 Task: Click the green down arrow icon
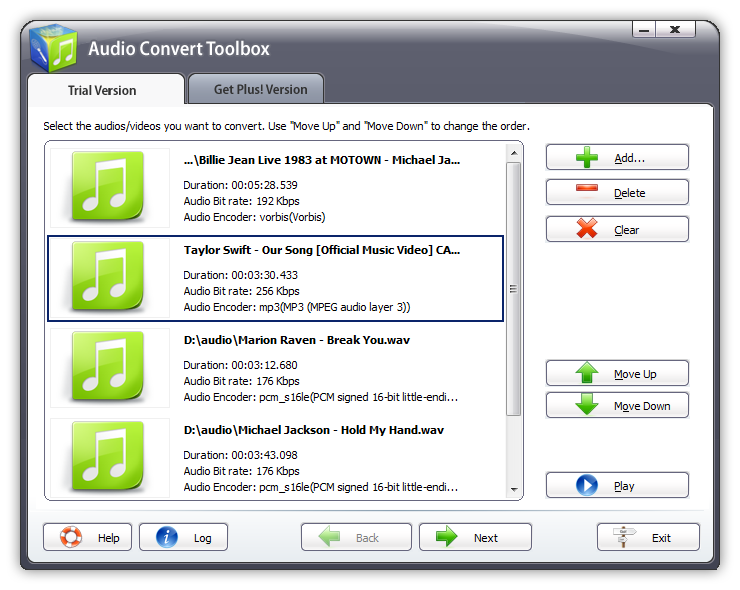pyautogui.click(x=587, y=404)
